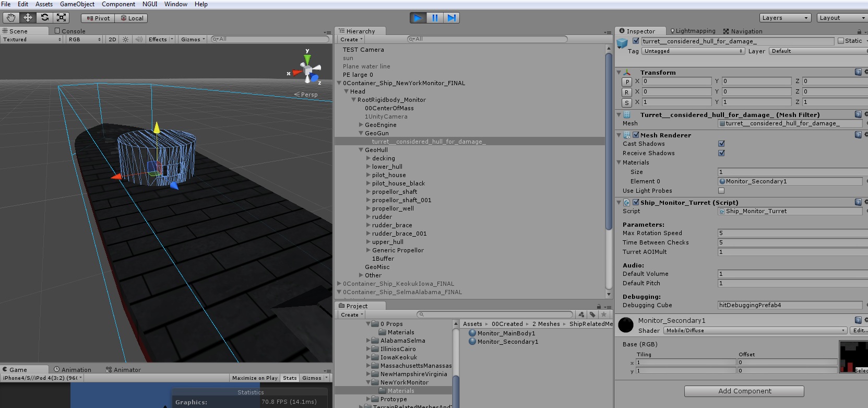
Task: Expand the GeoEngine hierarchy node
Action: coord(361,125)
